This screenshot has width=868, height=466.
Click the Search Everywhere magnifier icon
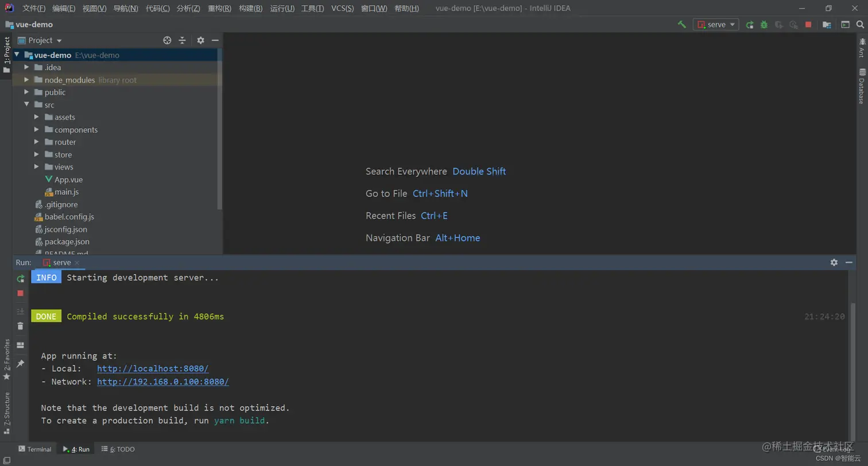tap(860, 25)
